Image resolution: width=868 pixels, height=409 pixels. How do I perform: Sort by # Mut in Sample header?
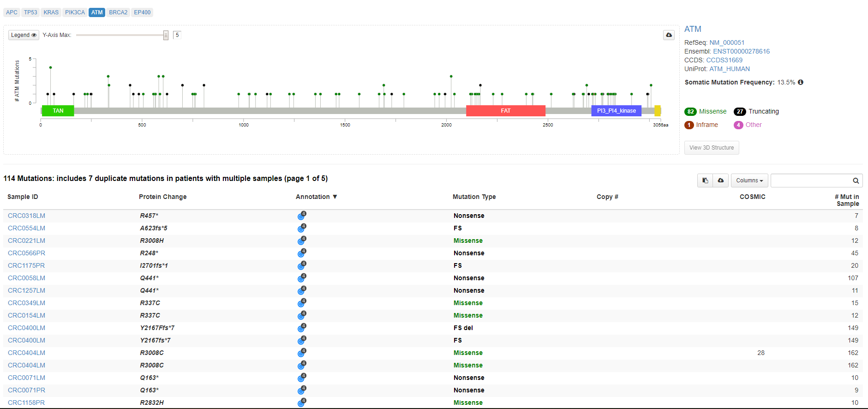847,200
